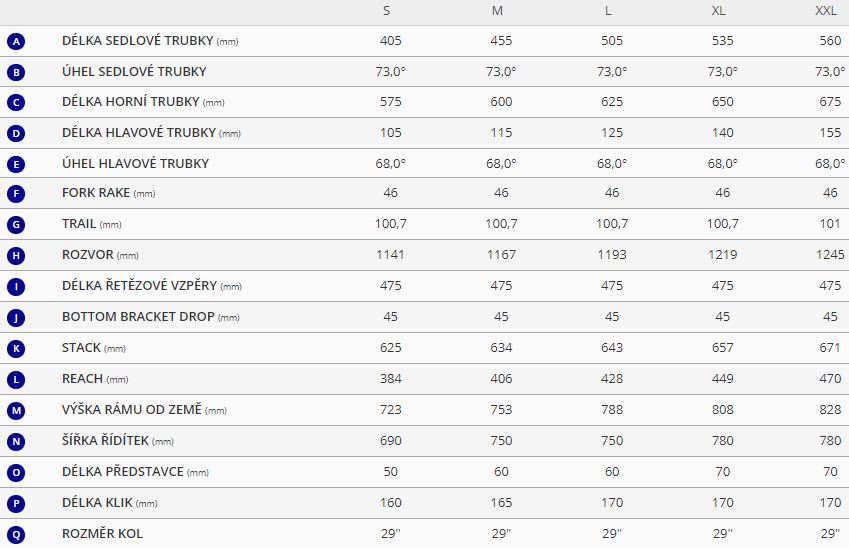Click the L icon beside REACH
849x548 pixels.
click(16, 380)
